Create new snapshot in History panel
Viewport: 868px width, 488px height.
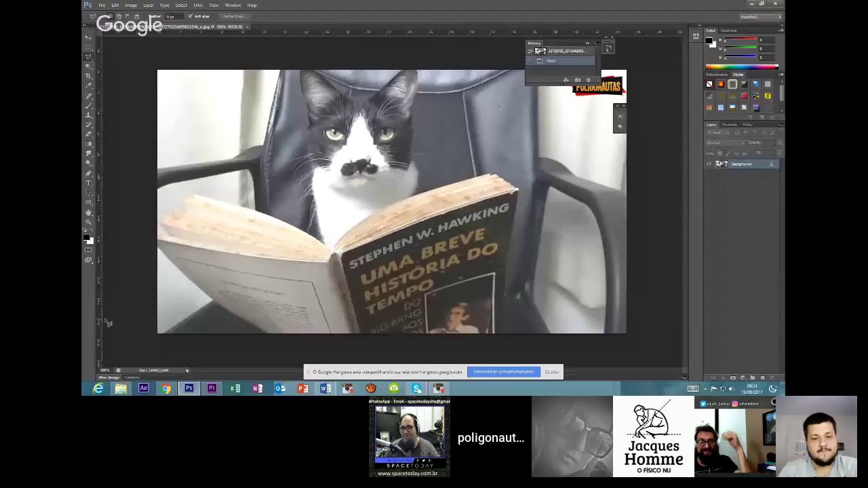pyautogui.click(x=577, y=80)
